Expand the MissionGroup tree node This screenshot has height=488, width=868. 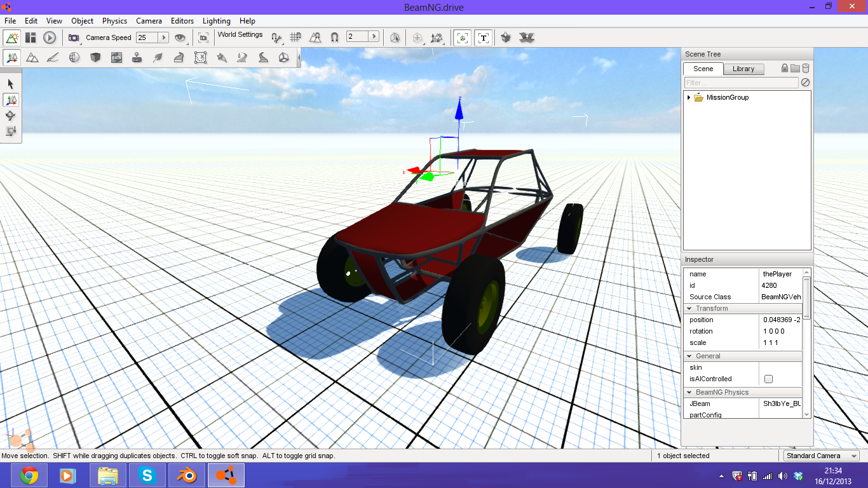click(x=689, y=98)
